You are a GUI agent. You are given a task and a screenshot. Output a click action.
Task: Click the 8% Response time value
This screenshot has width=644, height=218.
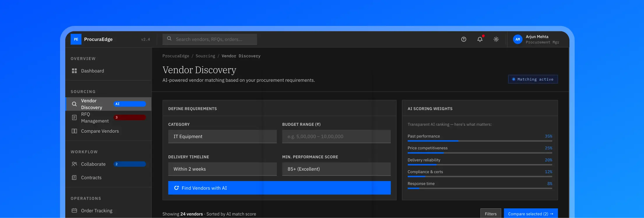click(x=550, y=184)
